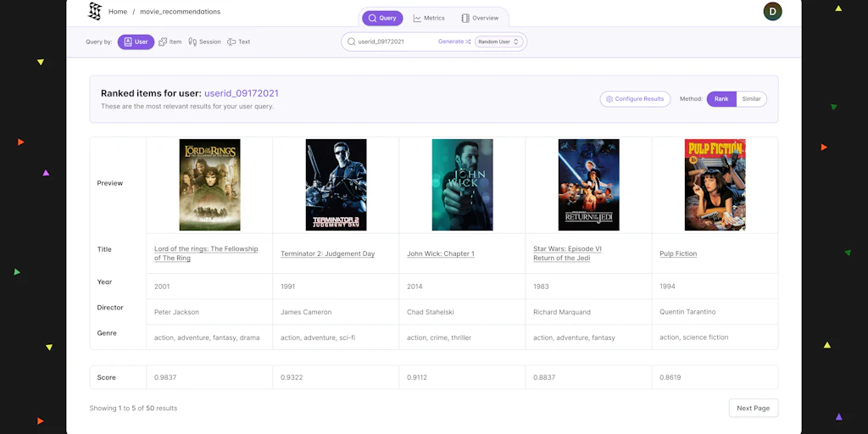This screenshot has width=868, height=434.
Task: Click the footprints icon for Session query
Action: pos(192,42)
